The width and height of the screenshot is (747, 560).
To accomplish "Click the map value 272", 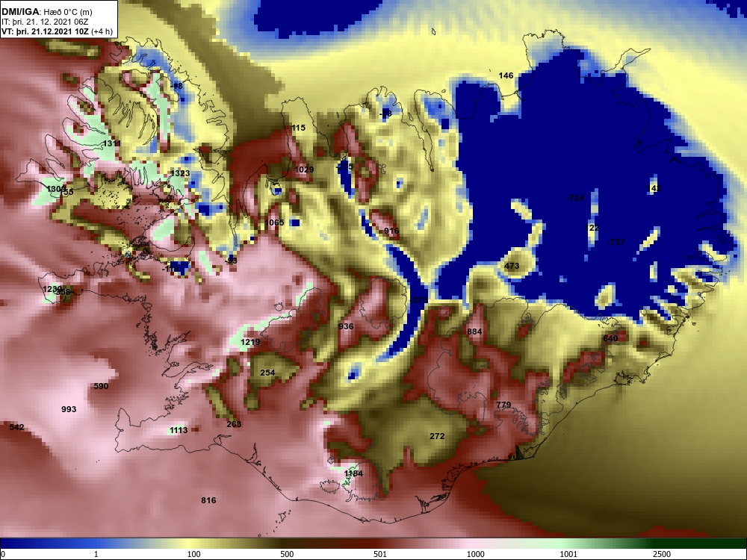I will click(437, 436).
